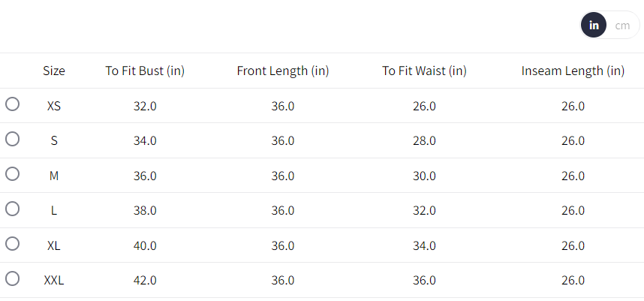Viewport: 644px width, 301px height.
Task: Choose the M size radio button
Action: 12,173
